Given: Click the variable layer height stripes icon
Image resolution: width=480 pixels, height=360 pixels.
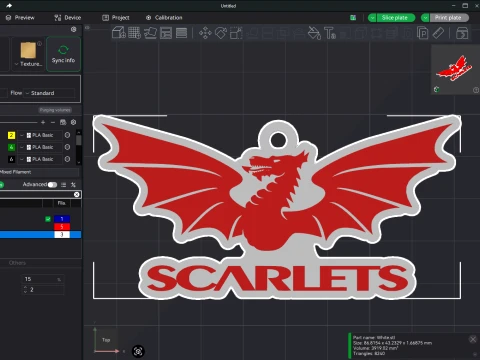Looking at the screenshot, I should (181, 33).
